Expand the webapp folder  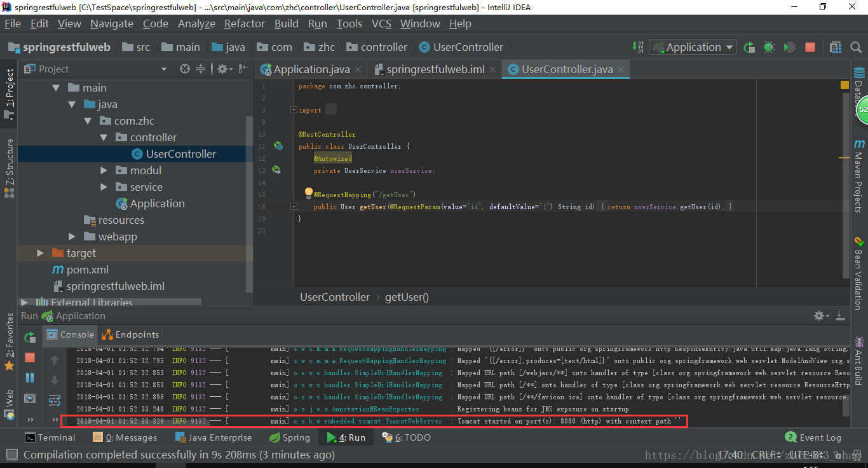pyautogui.click(x=72, y=237)
